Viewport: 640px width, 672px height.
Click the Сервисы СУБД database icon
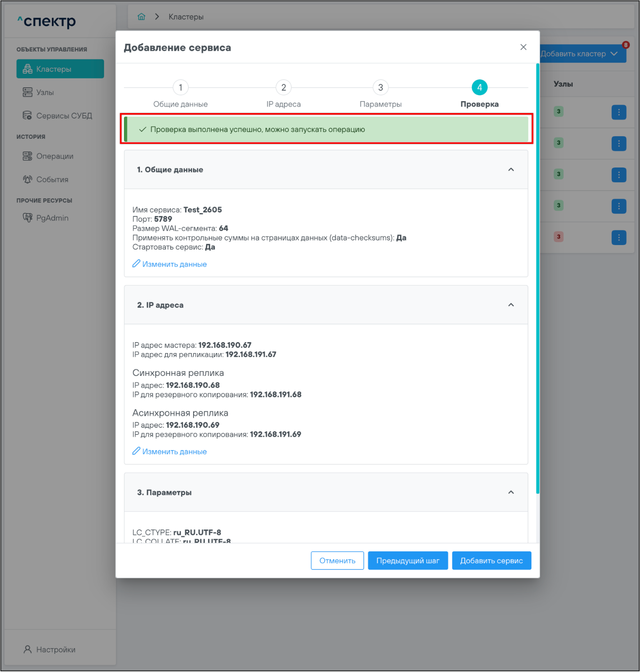pyautogui.click(x=27, y=116)
